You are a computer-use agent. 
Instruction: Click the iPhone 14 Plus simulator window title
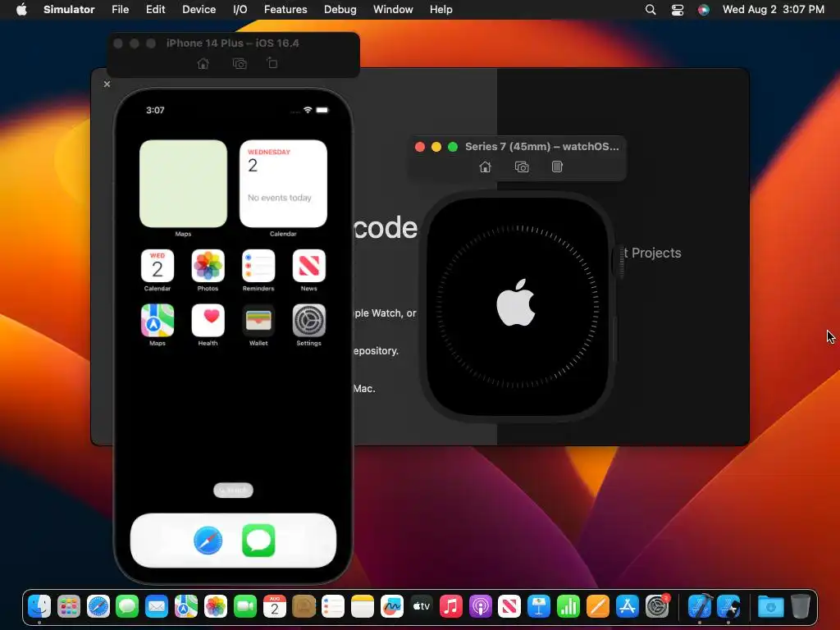(232, 43)
